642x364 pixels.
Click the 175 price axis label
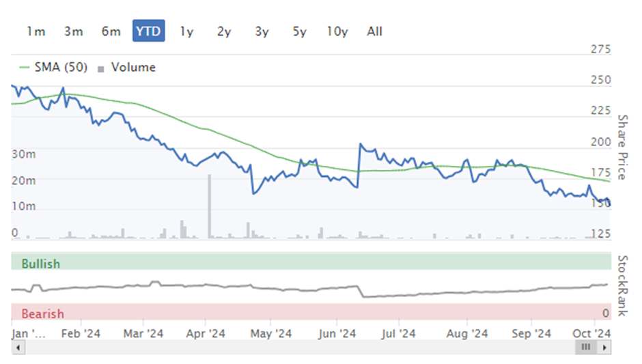(x=600, y=172)
